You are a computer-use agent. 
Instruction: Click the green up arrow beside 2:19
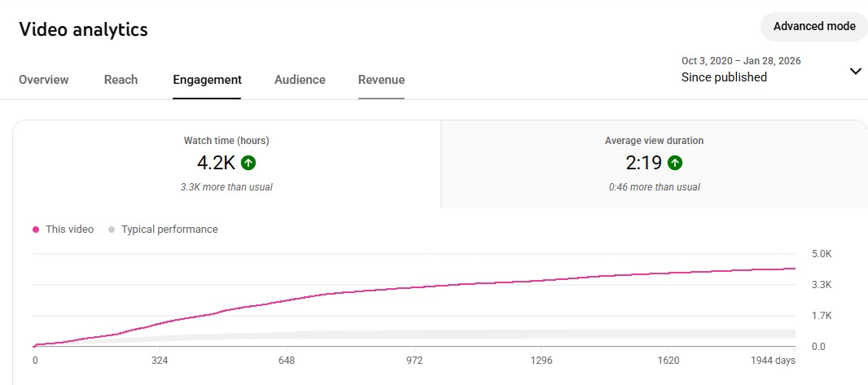(x=675, y=163)
